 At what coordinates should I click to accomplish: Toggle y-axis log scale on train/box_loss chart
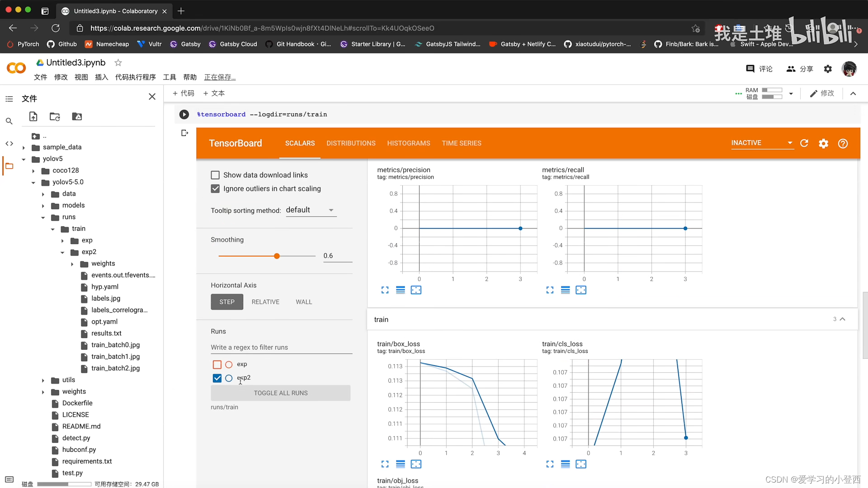400,464
